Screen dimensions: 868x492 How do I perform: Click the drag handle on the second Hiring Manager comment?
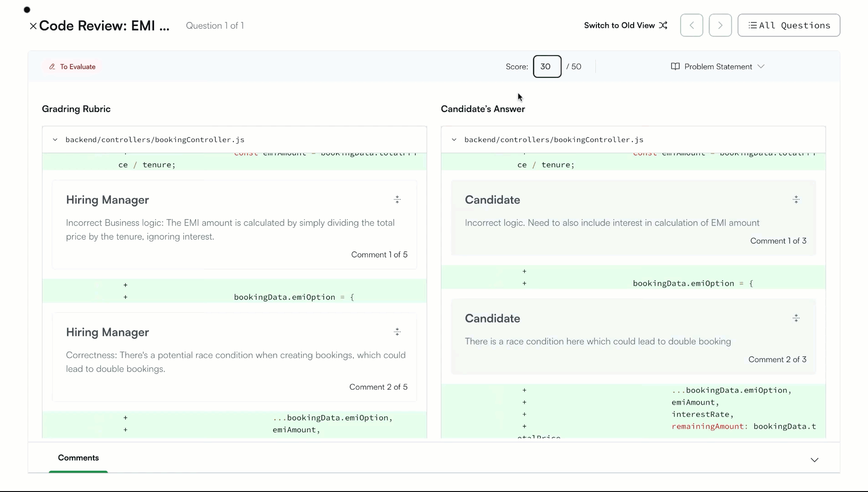pyautogui.click(x=397, y=332)
